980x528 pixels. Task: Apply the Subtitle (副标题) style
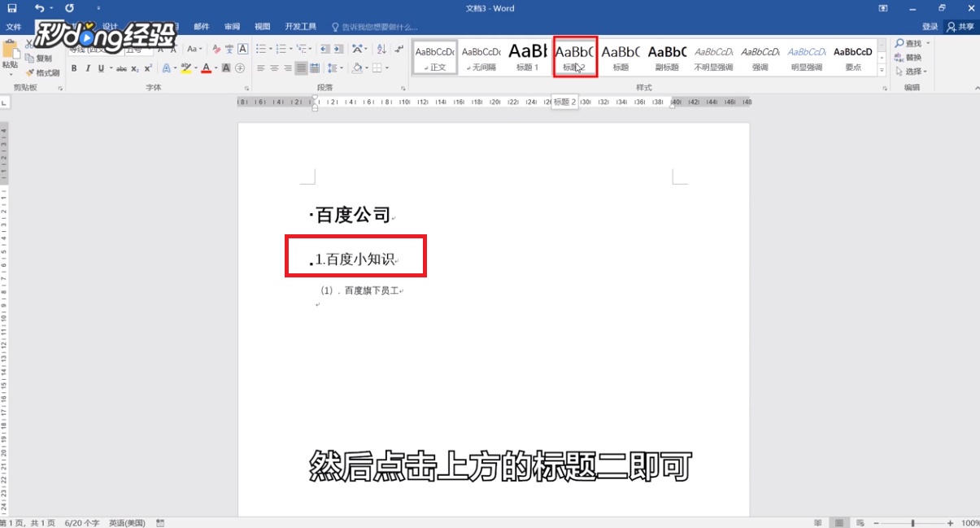tap(667, 57)
